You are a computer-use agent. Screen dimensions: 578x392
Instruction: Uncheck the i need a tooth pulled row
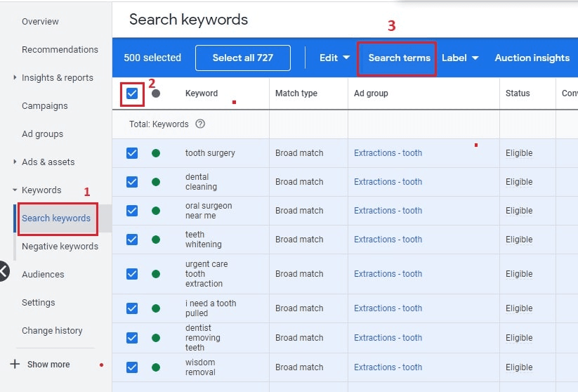(x=132, y=308)
